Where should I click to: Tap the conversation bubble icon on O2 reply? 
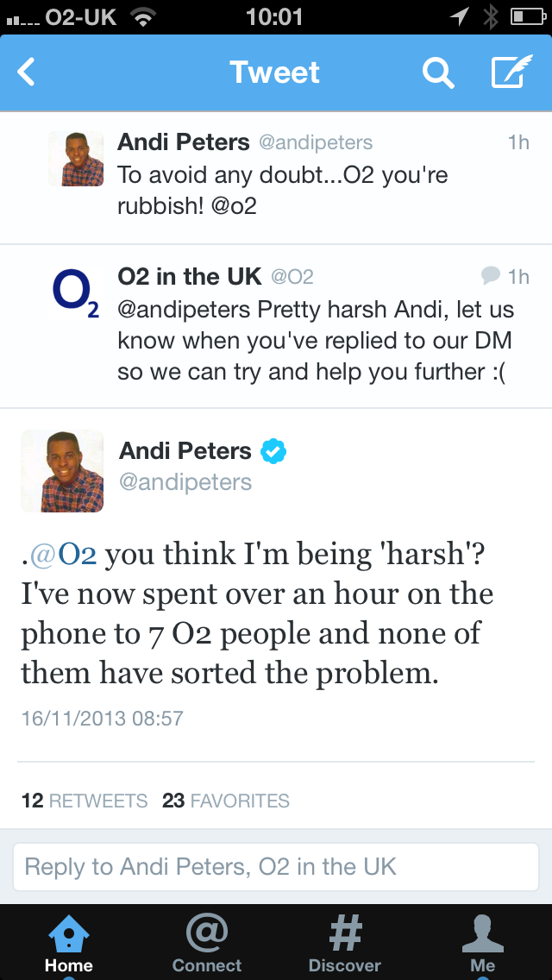(491, 275)
